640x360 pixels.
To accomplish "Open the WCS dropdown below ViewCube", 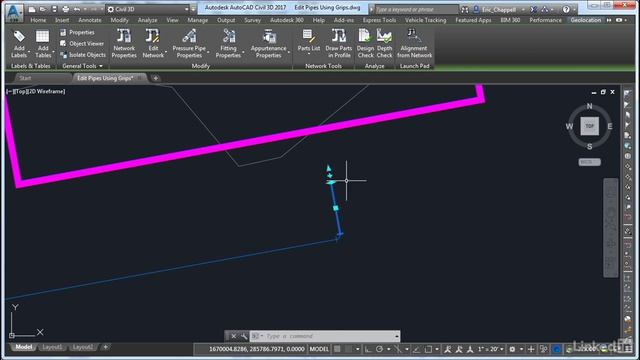I will (x=589, y=162).
